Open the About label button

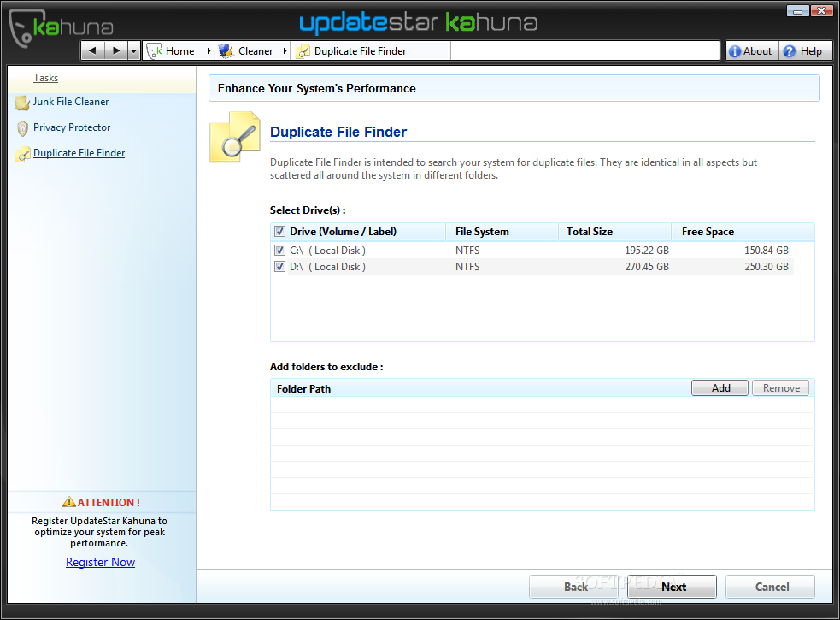[757, 51]
